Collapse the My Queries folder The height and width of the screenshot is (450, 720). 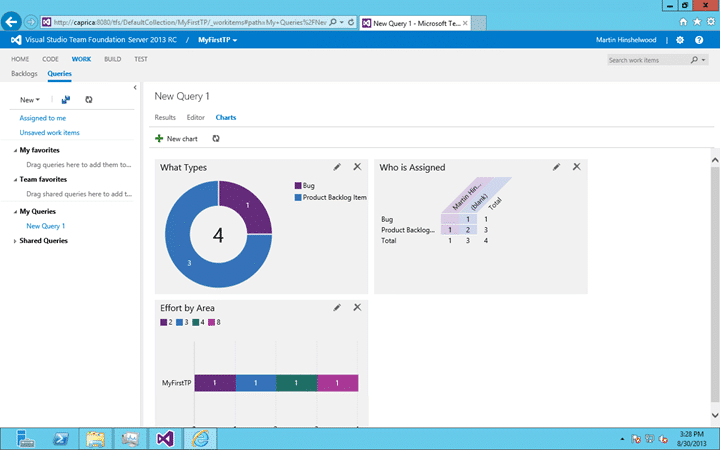point(15,212)
